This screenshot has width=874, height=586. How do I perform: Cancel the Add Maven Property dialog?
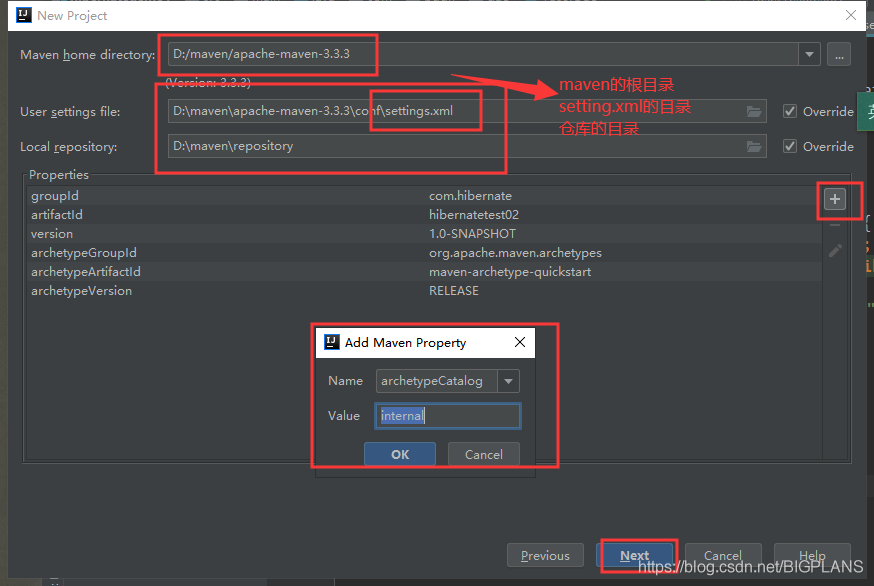pos(483,454)
